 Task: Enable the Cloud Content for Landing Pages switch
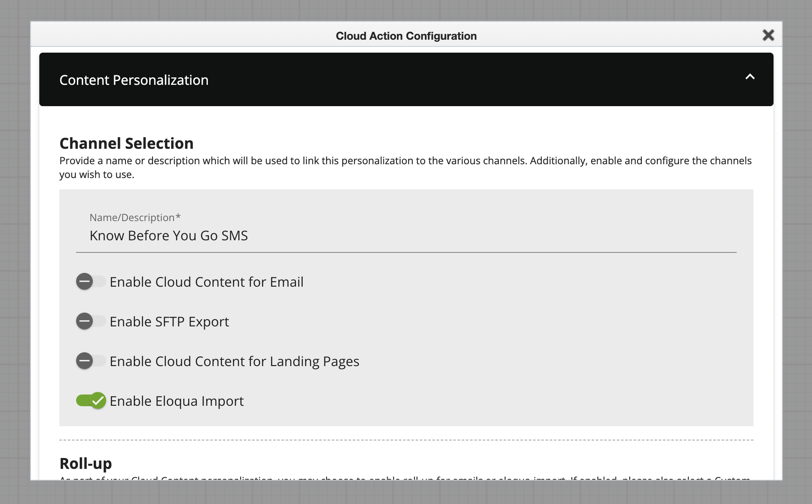pos(91,361)
